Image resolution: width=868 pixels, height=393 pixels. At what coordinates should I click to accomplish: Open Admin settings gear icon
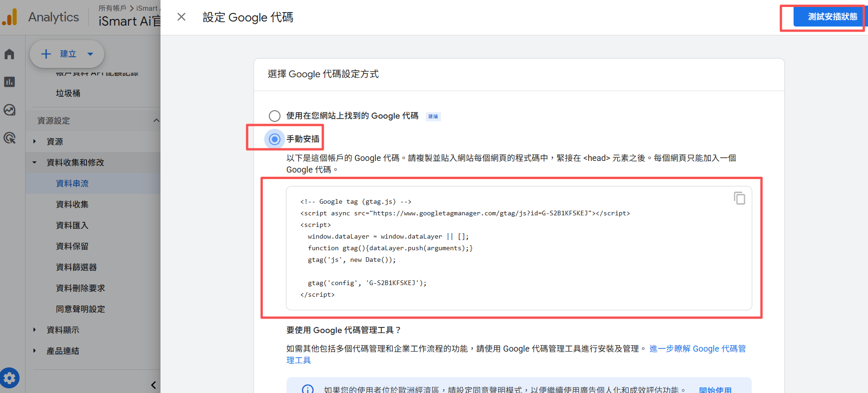[x=10, y=378]
